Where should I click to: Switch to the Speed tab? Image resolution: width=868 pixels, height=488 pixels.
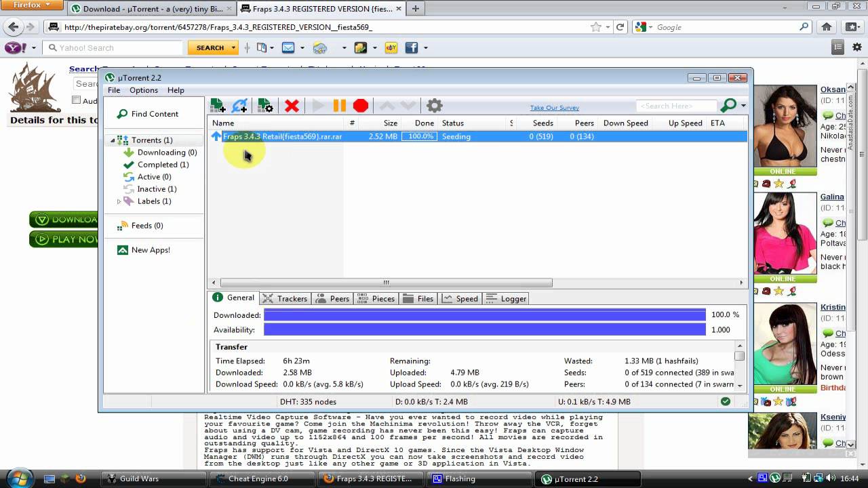[460, 298]
